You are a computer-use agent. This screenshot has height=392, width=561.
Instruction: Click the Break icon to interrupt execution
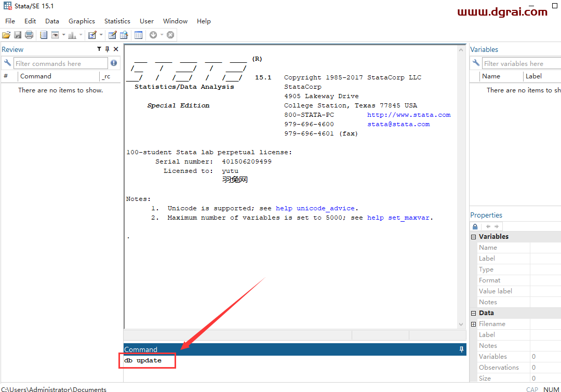pyautogui.click(x=170, y=35)
